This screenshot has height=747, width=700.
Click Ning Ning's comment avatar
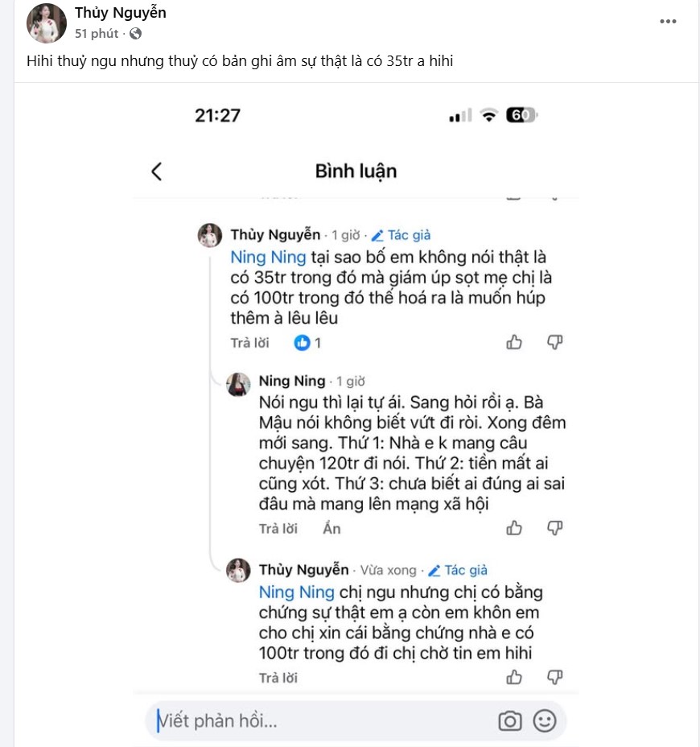[238, 385]
